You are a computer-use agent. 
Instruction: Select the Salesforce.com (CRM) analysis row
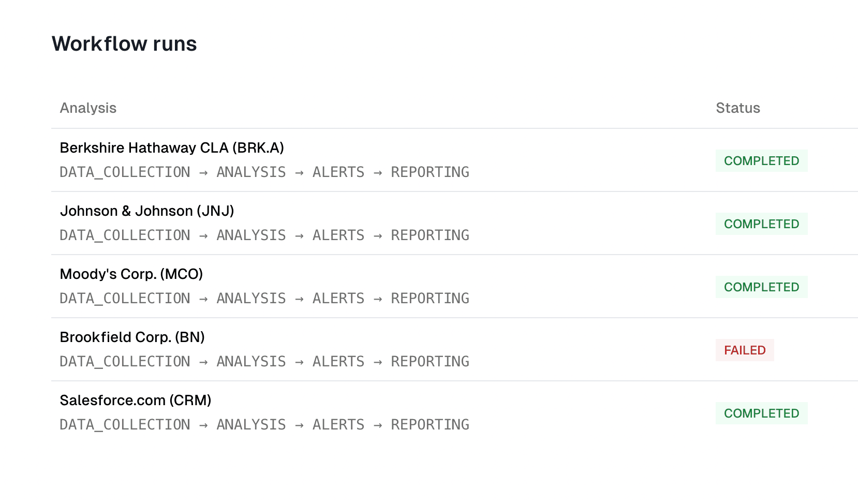click(454, 412)
